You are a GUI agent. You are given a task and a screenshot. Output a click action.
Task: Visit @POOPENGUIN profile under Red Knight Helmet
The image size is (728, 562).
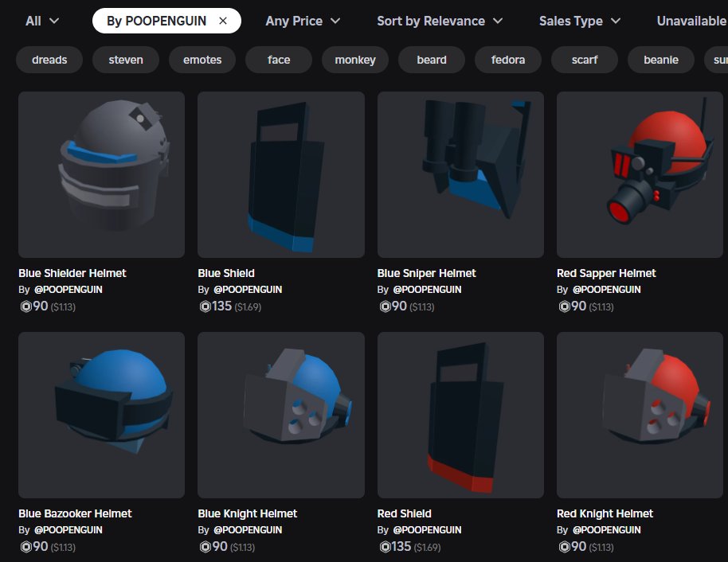tap(606, 530)
